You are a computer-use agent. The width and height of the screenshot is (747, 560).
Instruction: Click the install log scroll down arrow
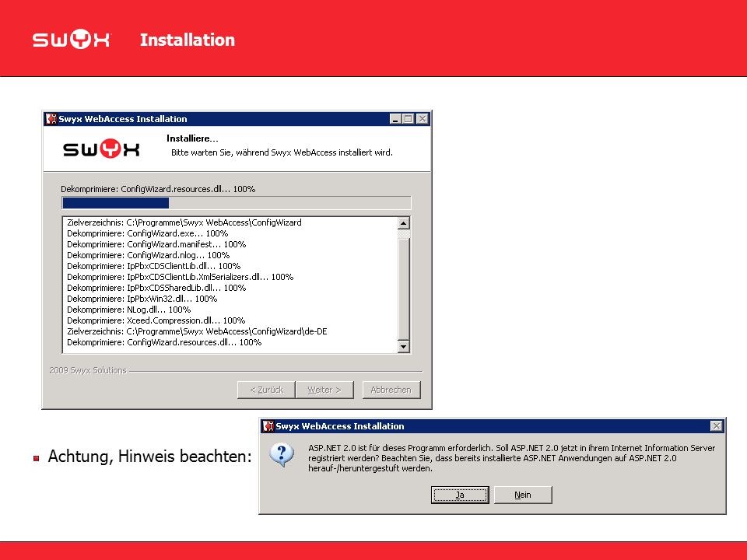coord(404,346)
